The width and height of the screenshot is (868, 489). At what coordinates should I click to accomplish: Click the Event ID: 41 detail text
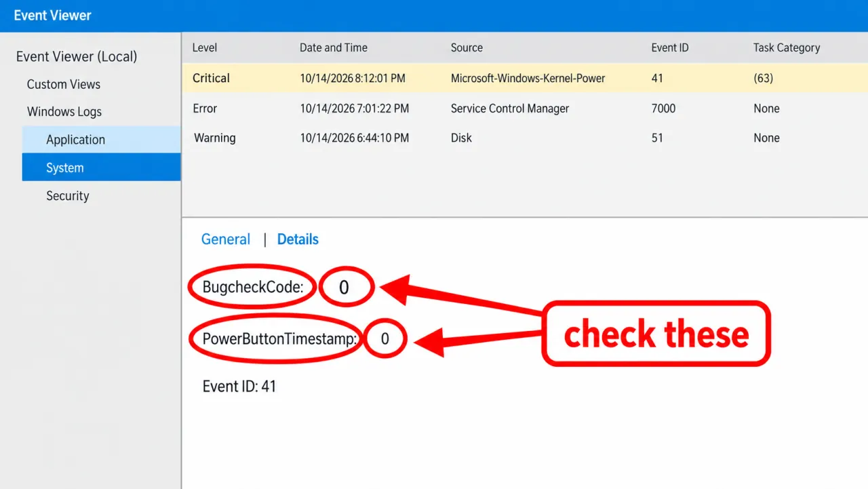coord(239,387)
